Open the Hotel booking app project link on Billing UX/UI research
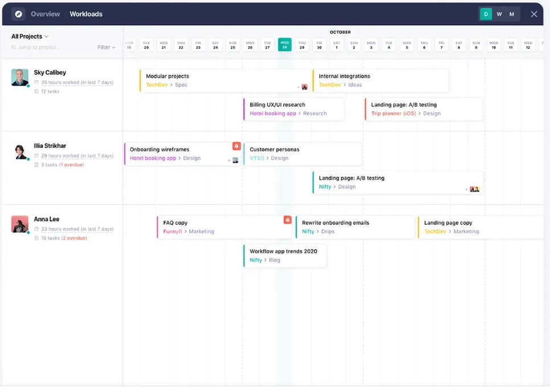 click(273, 113)
